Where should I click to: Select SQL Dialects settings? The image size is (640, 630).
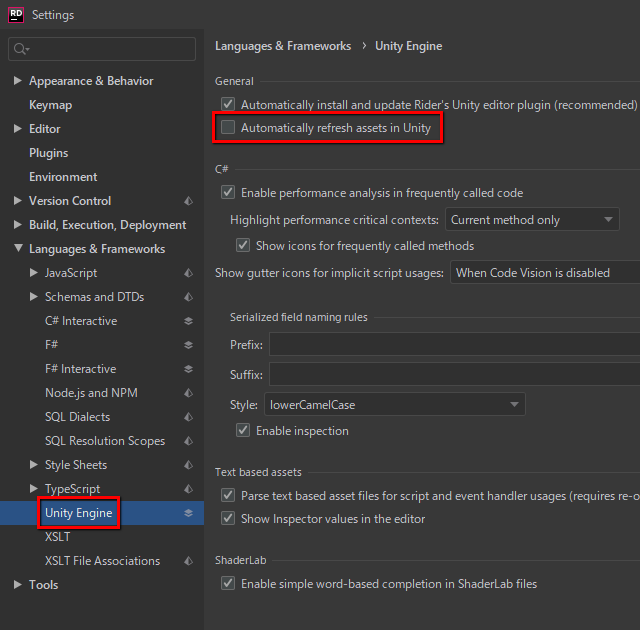[78, 417]
